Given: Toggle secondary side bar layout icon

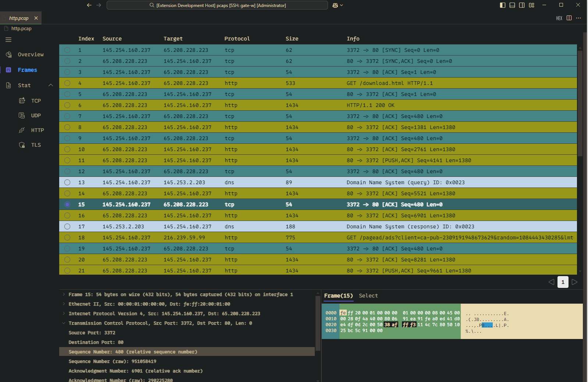Looking at the screenshot, I should [522, 5].
